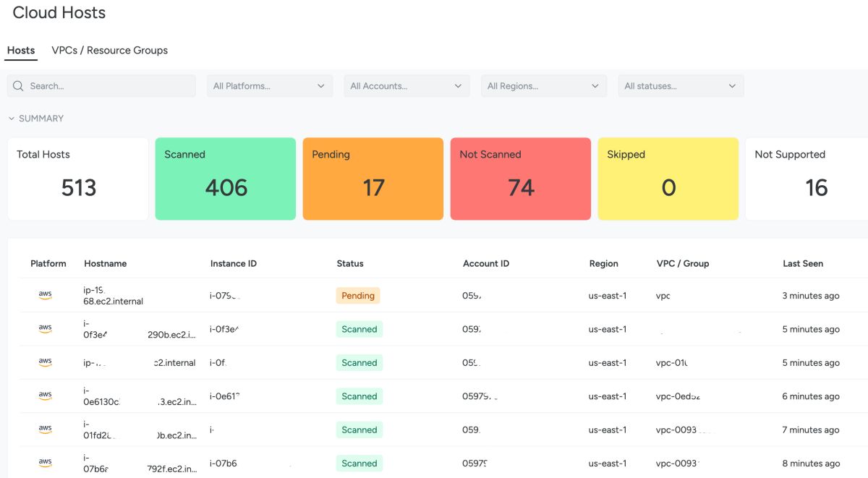
Task: Sort by the Region column header
Action: coord(604,263)
